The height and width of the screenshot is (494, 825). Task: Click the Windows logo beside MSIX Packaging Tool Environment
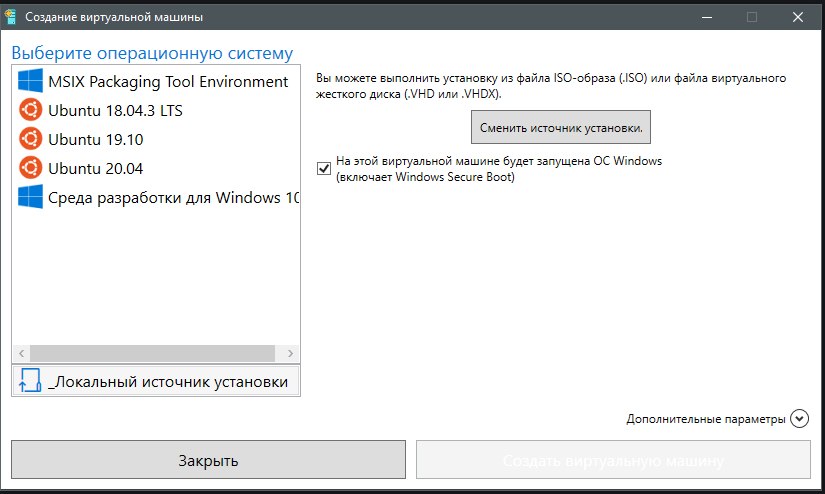(30, 81)
